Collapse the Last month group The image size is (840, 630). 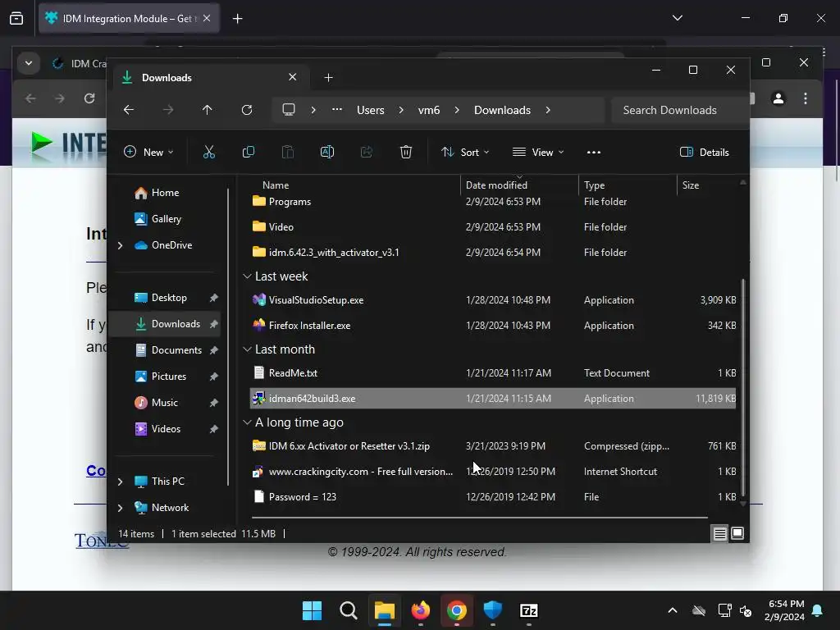click(247, 349)
